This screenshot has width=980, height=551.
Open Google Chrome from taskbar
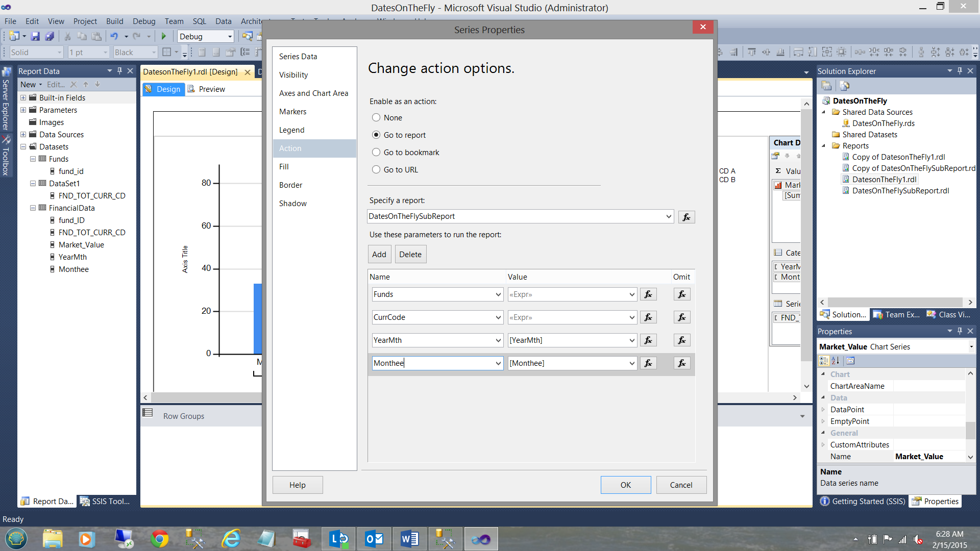159,539
